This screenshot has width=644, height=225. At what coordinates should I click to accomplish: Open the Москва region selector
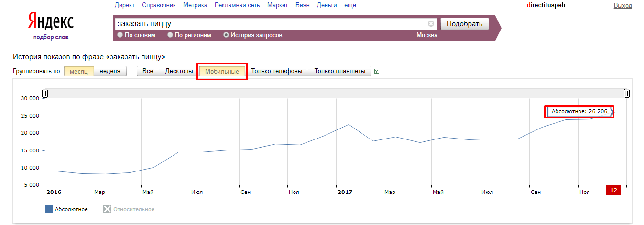tap(426, 35)
